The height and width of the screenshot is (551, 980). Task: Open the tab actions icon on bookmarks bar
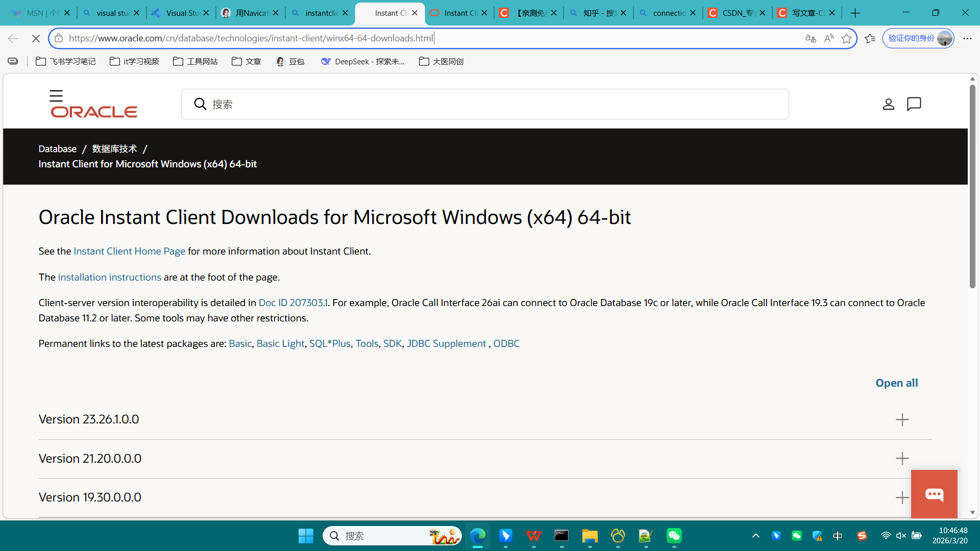(x=13, y=61)
